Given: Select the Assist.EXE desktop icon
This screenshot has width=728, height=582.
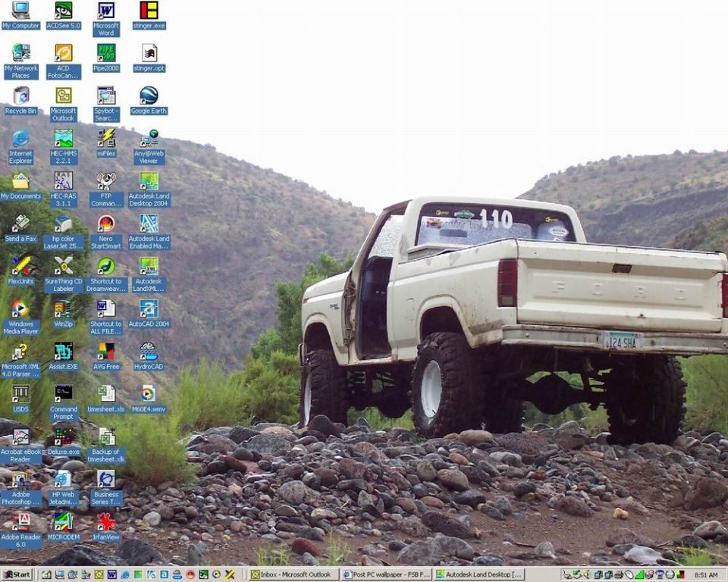Looking at the screenshot, I should coord(63,357).
